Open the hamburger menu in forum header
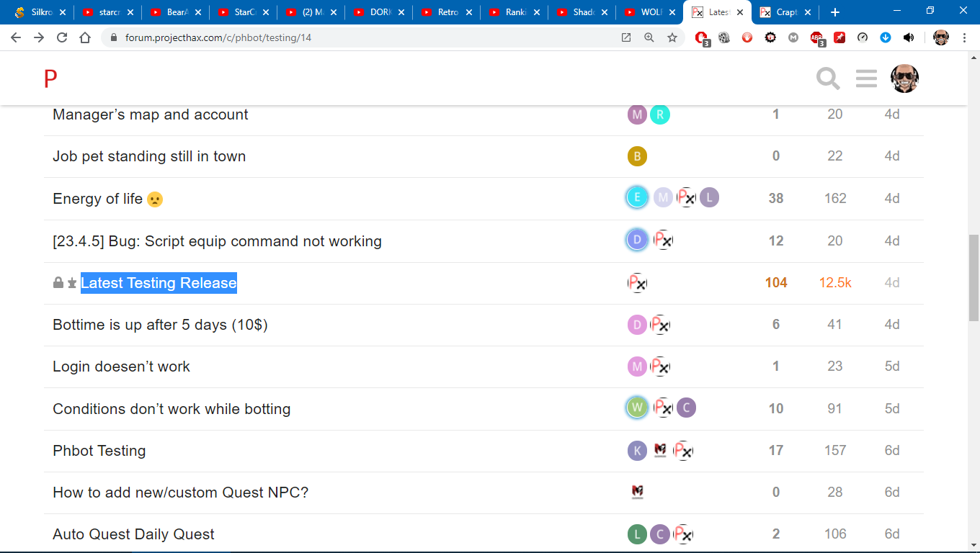The image size is (980, 553). point(866,78)
